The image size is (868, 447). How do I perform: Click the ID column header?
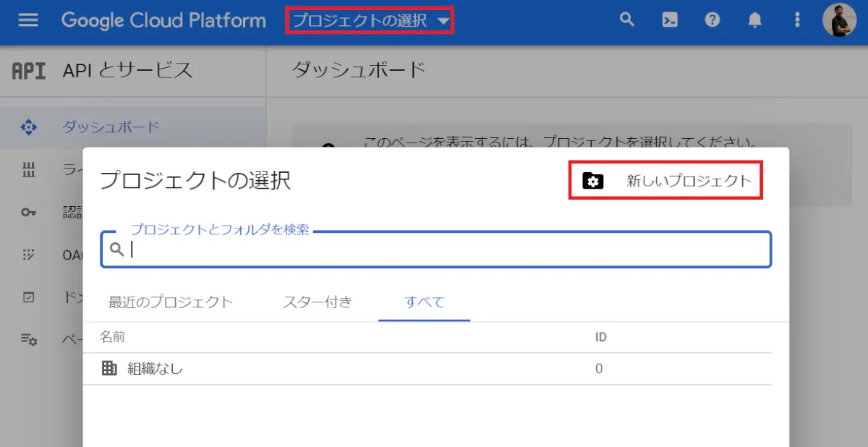pos(600,337)
